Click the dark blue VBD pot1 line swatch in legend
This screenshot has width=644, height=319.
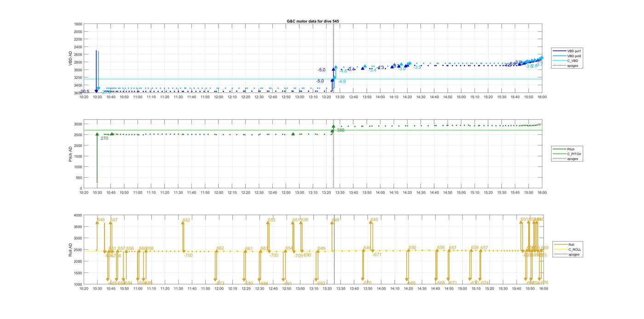click(560, 51)
